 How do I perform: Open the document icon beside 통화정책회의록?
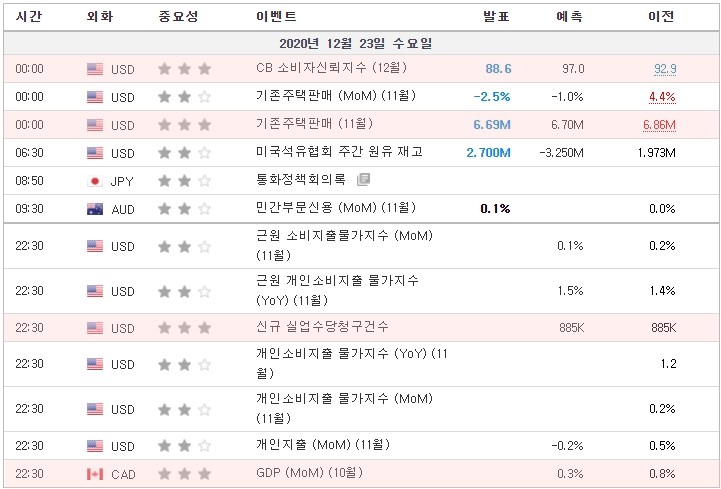[363, 179]
